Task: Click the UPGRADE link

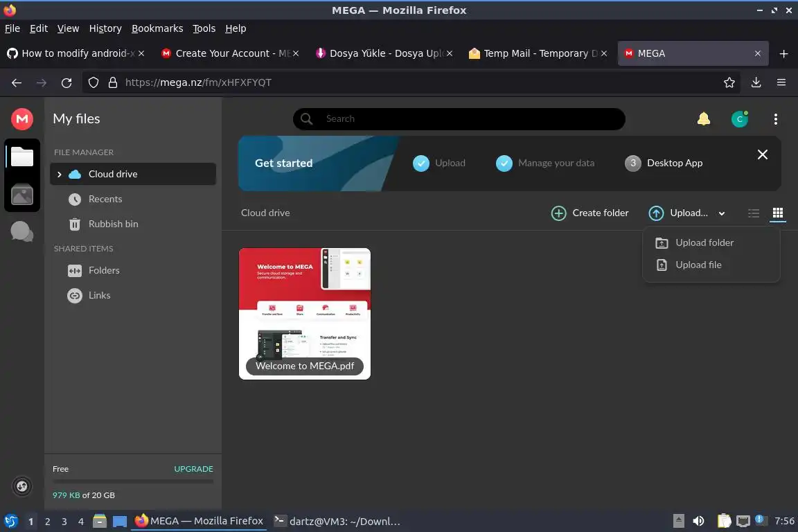Action: tap(193, 469)
